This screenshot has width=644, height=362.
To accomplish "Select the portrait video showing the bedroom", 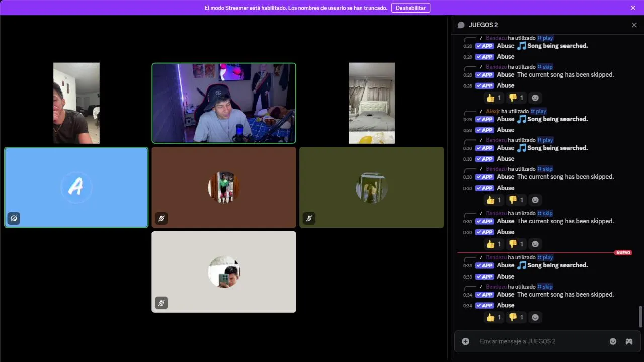I will click(372, 103).
